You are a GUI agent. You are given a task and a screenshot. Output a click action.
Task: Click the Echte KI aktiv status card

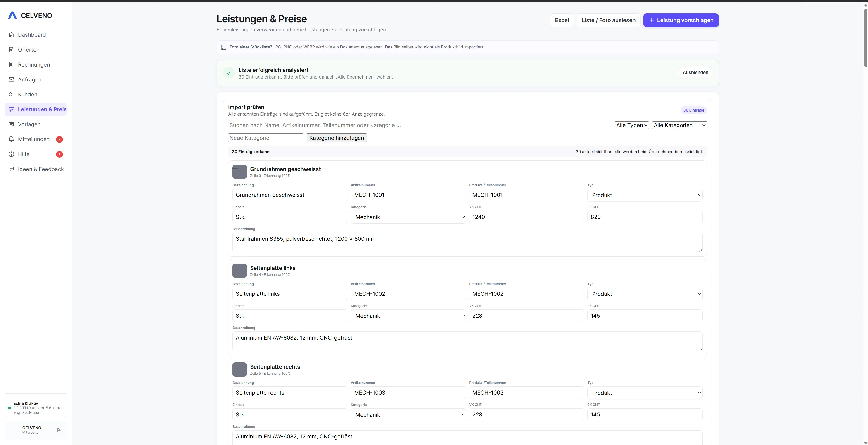click(36, 408)
